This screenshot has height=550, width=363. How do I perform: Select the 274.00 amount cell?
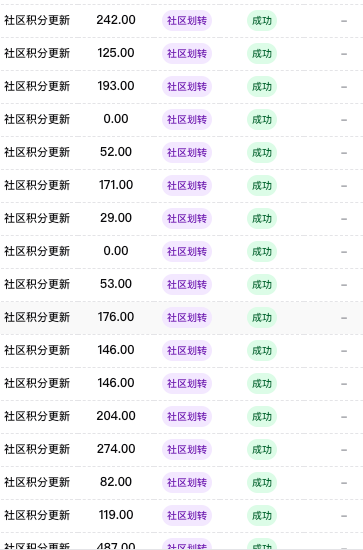116,449
